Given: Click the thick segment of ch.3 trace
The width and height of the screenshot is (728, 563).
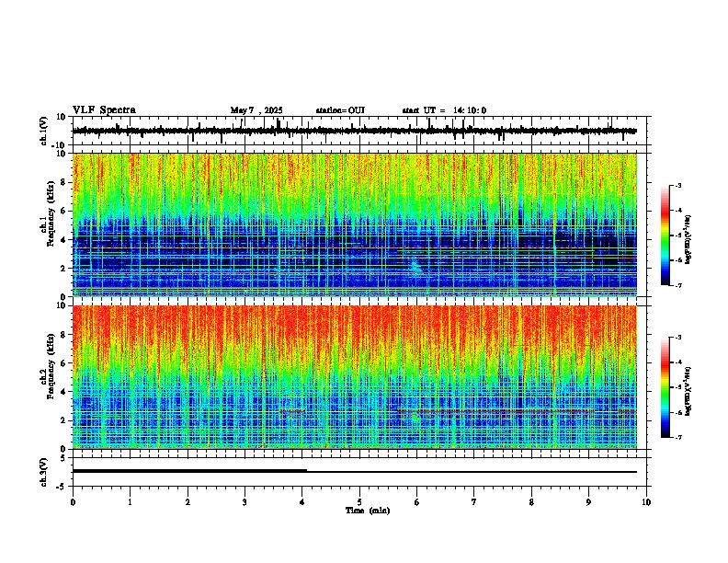Looking at the screenshot, I should [189, 471].
